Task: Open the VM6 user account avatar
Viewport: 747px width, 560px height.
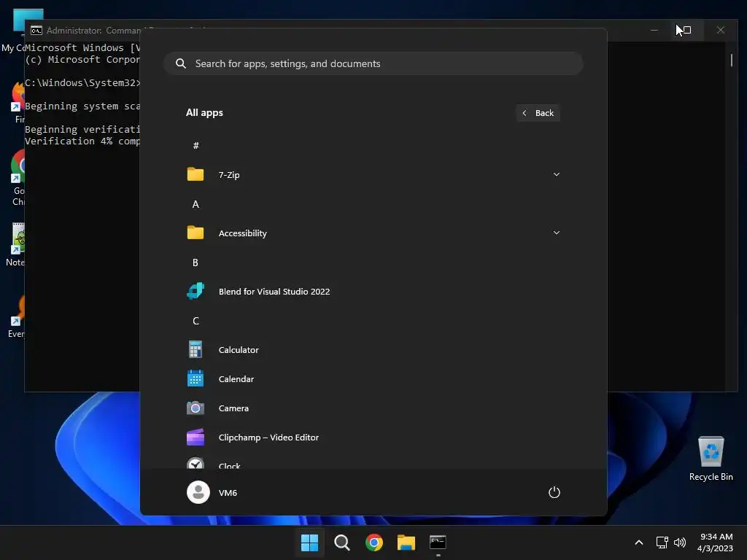Action: (x=198, y=492)
